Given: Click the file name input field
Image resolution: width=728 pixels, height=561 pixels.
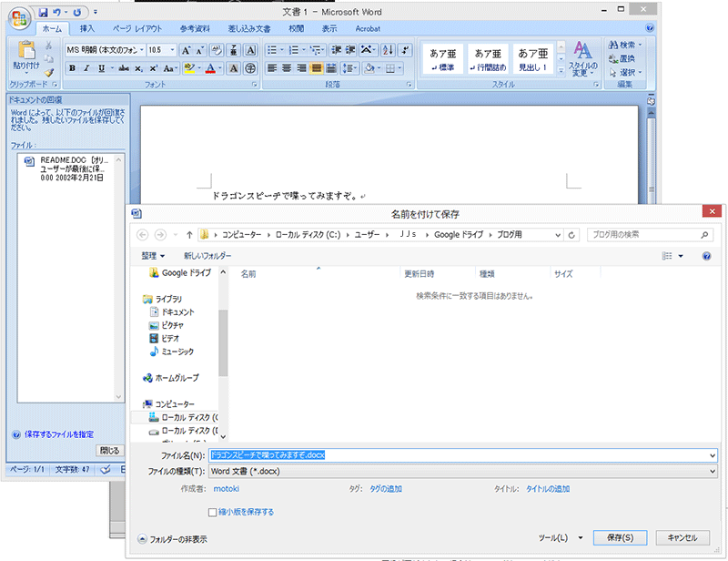Looking at the screenshot, I should [x=463, y=455].
